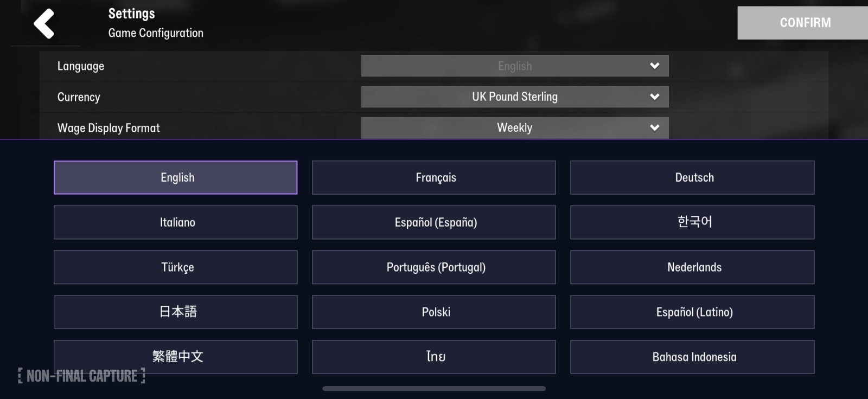868x399 pixels.
Task: Open the Currency dropdown
Action: point(514,96)
